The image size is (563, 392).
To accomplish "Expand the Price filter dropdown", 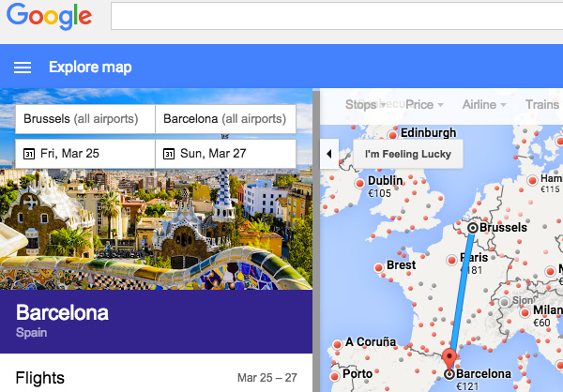I will tap(424, 104).
